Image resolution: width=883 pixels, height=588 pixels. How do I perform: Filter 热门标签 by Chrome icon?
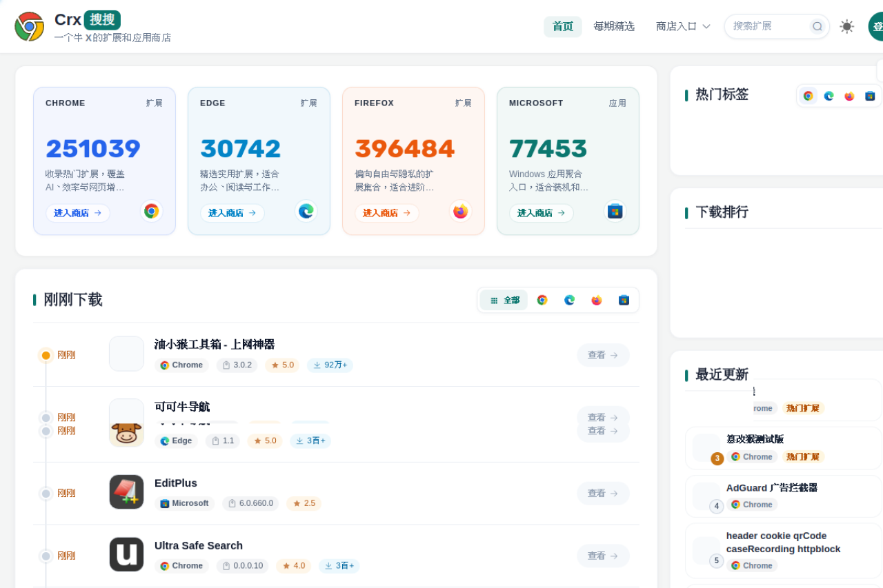coord(808,96)
